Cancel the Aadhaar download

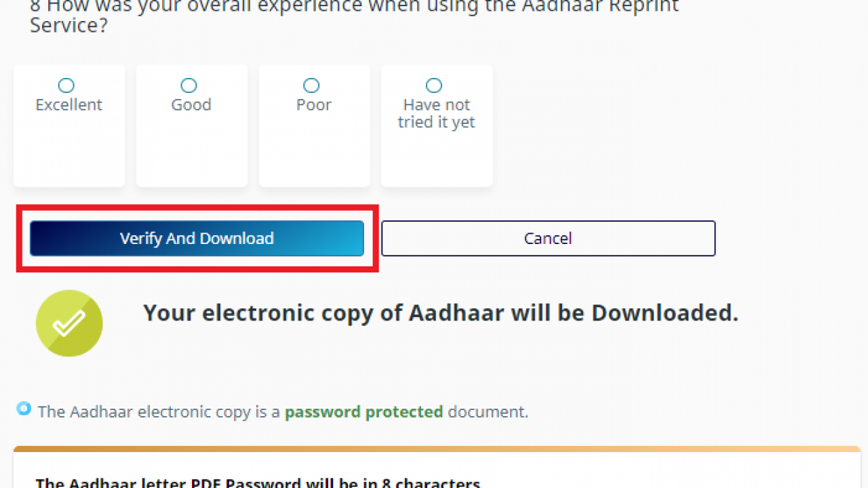[548, 239]
